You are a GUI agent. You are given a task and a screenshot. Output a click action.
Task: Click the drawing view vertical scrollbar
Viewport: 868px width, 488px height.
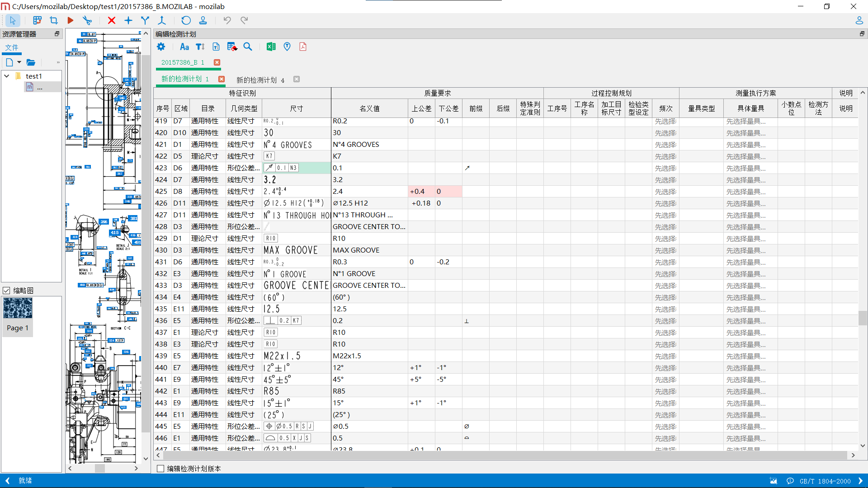(146, 244)
